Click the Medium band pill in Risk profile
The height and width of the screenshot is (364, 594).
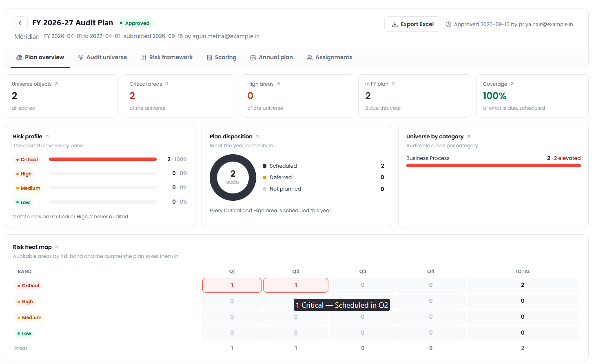pos(29,188)
